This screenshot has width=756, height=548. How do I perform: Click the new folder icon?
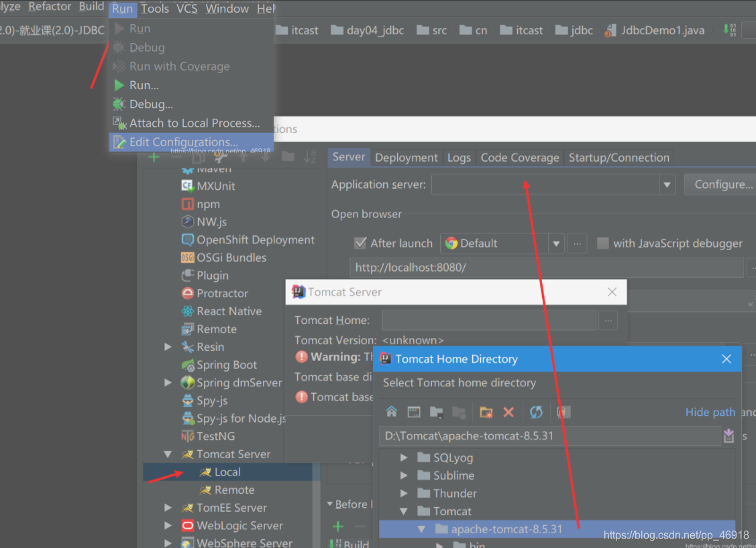coord(486,412)
